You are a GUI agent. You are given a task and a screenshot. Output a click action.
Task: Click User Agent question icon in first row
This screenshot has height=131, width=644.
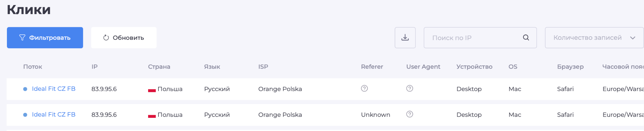click(x=409, y=88)
